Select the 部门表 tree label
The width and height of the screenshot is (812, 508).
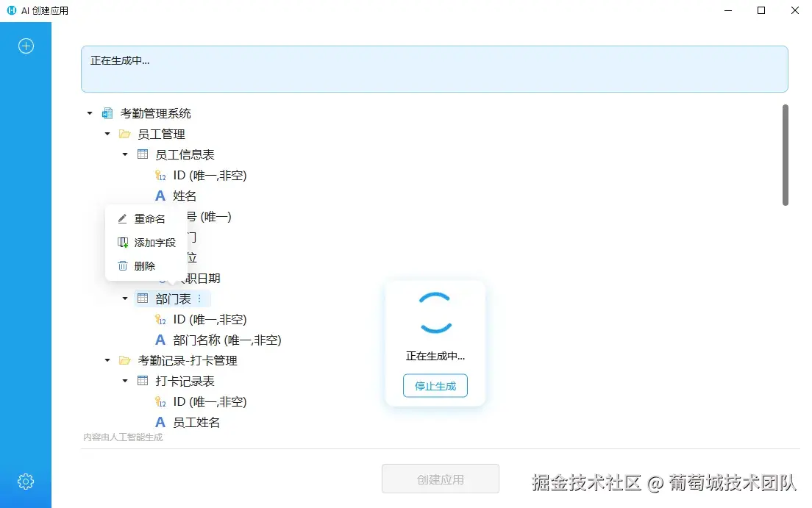[x=173, y=298]
